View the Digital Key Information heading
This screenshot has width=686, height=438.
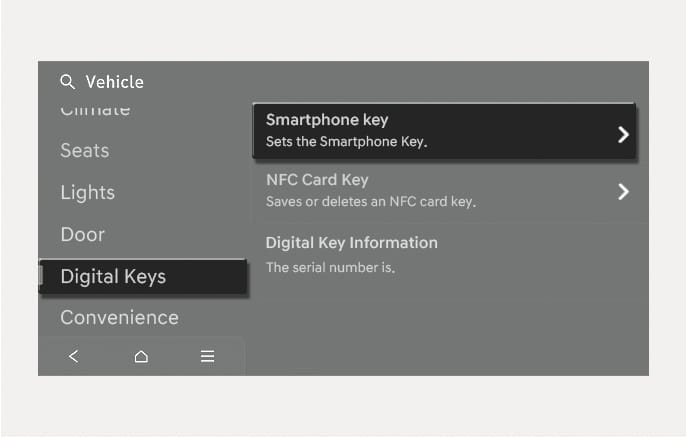[351, 243]
